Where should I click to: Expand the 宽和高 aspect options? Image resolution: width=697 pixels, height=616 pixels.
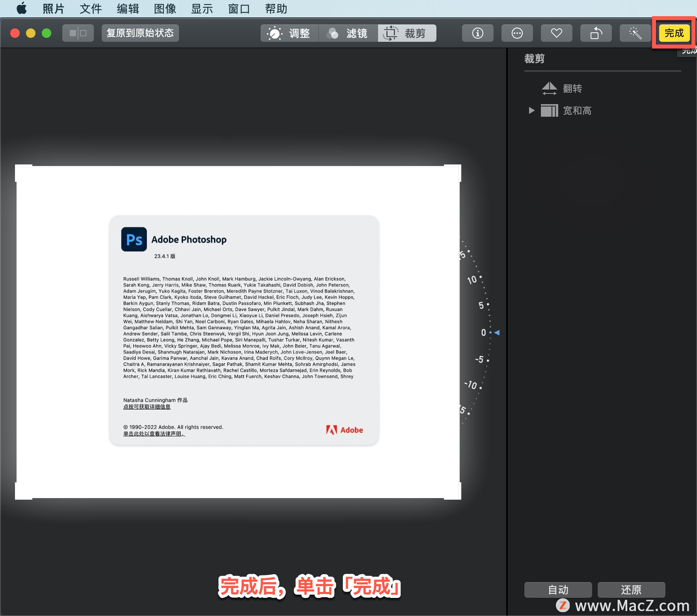pyautogui.click(x=531, y=110)
